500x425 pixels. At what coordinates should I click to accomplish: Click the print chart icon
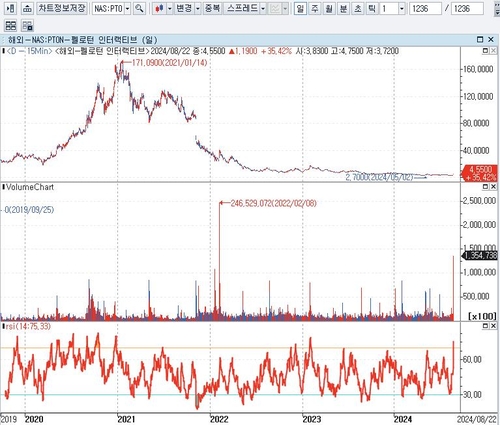click(27, 8)
